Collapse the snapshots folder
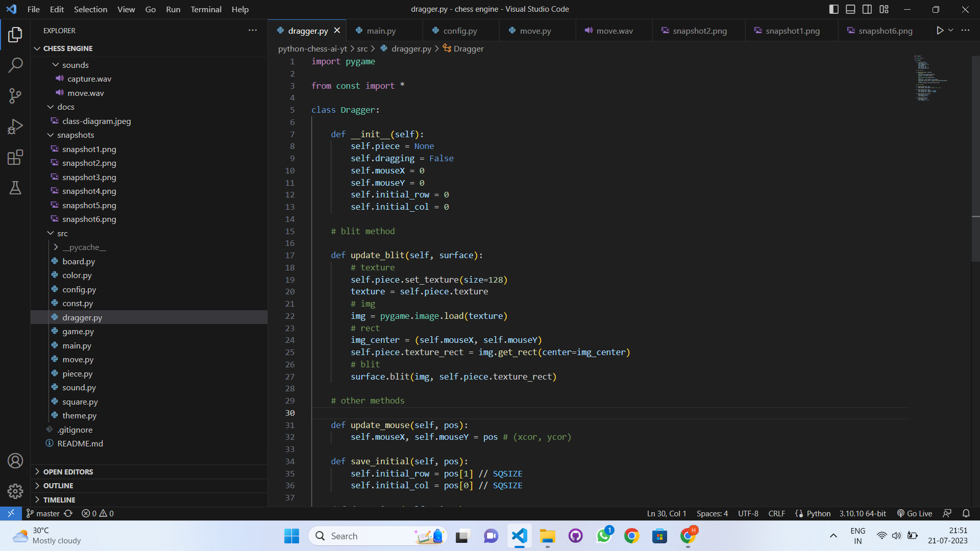The image size is (980, 551). point(76,135)
